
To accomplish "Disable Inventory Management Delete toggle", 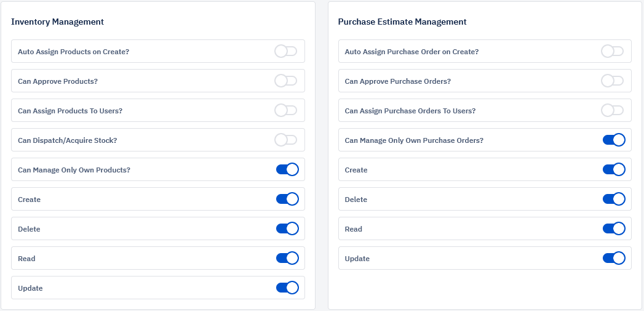I will coord(287,228).
